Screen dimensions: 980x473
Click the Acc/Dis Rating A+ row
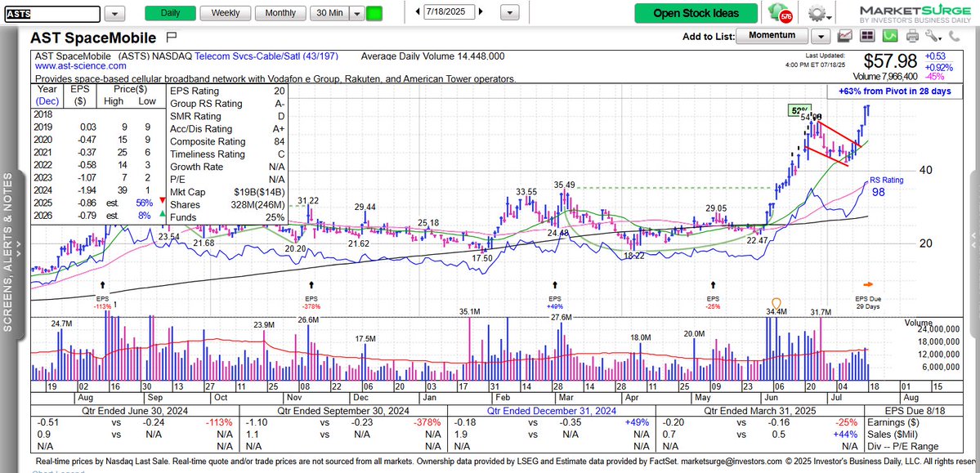coord(227,129)
